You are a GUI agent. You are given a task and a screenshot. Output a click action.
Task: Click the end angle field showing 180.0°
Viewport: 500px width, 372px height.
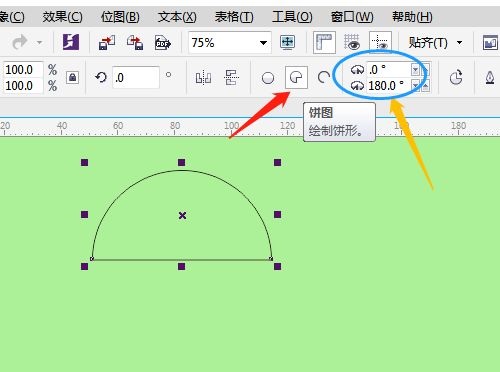pos(389,86)
